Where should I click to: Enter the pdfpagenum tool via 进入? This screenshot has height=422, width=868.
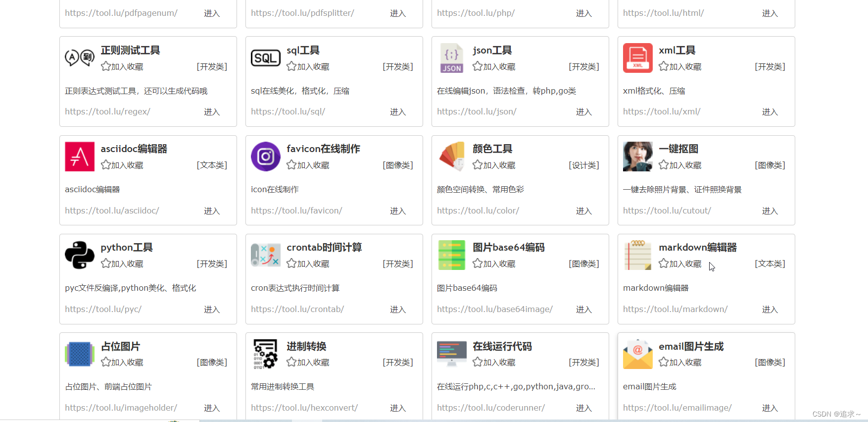click(x=212, y=13)
